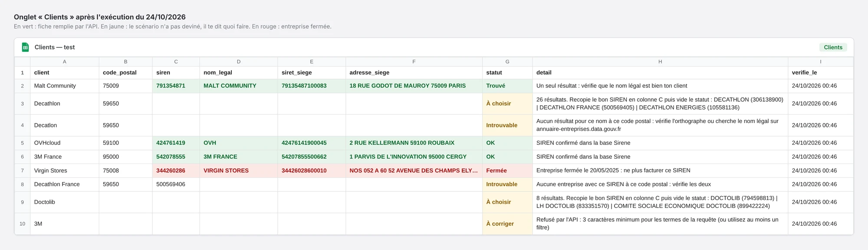Screen dimensions: 868x250
Task: Select column A header
Action: (x=65, y=62)
